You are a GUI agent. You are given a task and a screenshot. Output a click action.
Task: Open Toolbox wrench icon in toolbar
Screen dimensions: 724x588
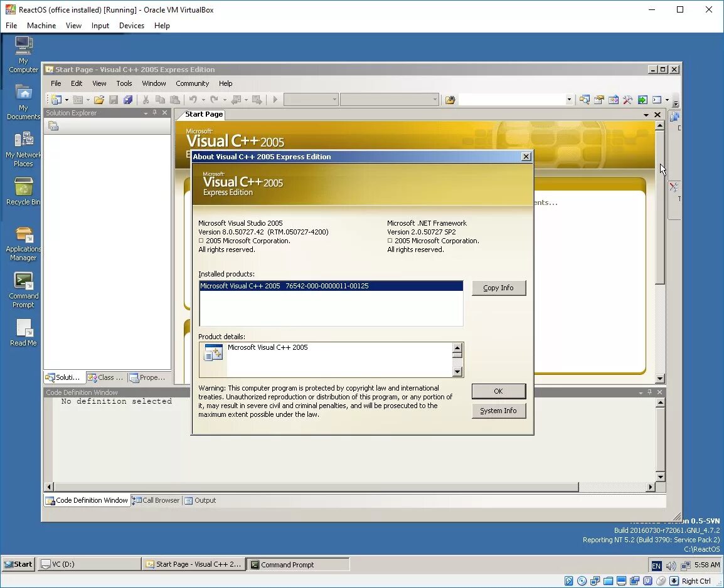pyautogui.click(x=627, y=100)
